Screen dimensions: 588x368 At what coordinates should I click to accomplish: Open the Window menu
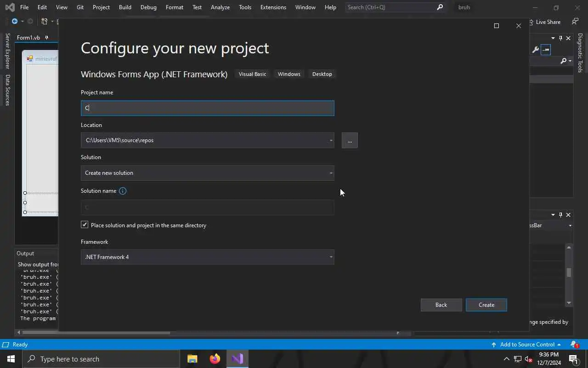tap(305, 7)
